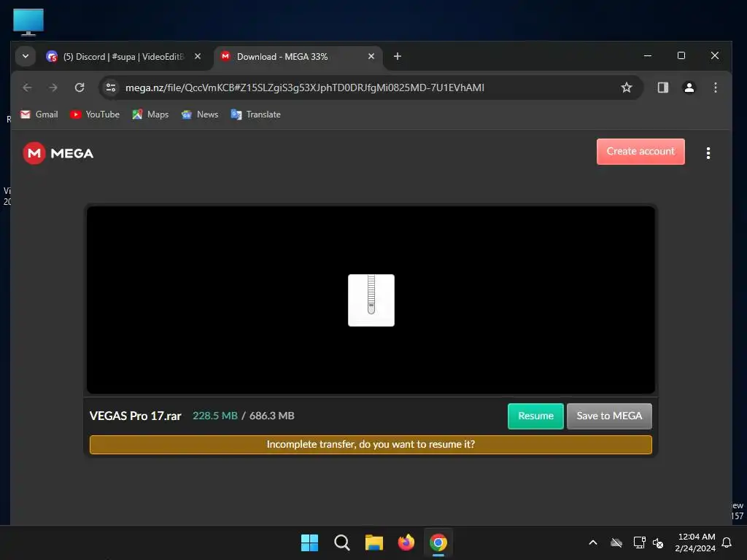Image resolution: width=747 pixels, height=560 pixels.
Task: Show hidden system tray icons
Action: pos(593,542)
